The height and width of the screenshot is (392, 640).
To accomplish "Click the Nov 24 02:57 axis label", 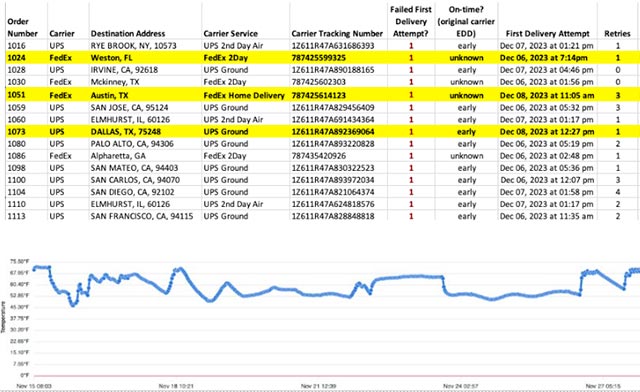I will click(461, 386).
